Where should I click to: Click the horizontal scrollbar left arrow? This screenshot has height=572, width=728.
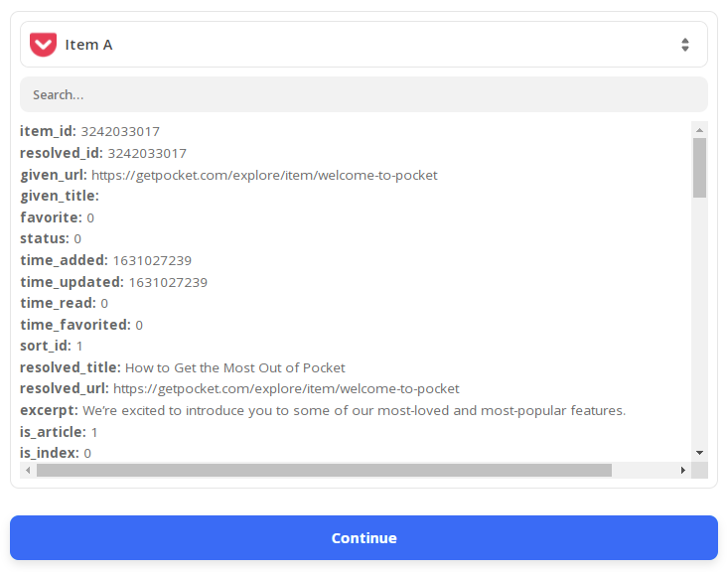point(28,471)
